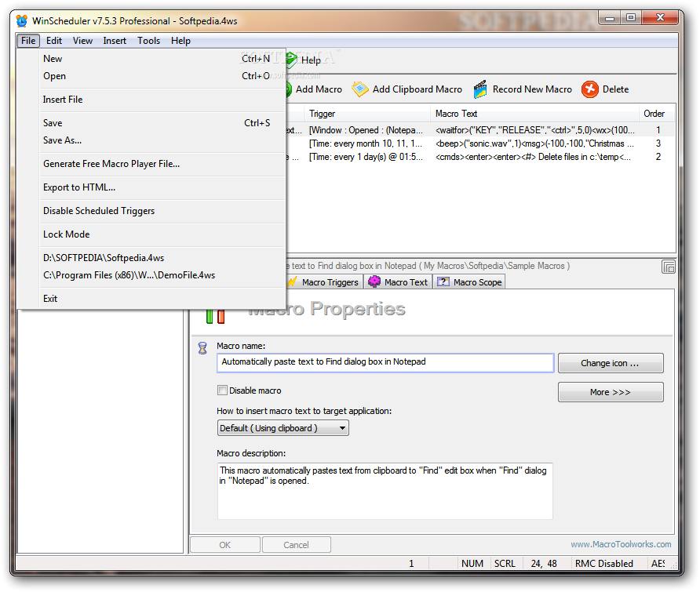Open the Tools menu
Viewport: 700px width, 592px height.
pos(148,41)
